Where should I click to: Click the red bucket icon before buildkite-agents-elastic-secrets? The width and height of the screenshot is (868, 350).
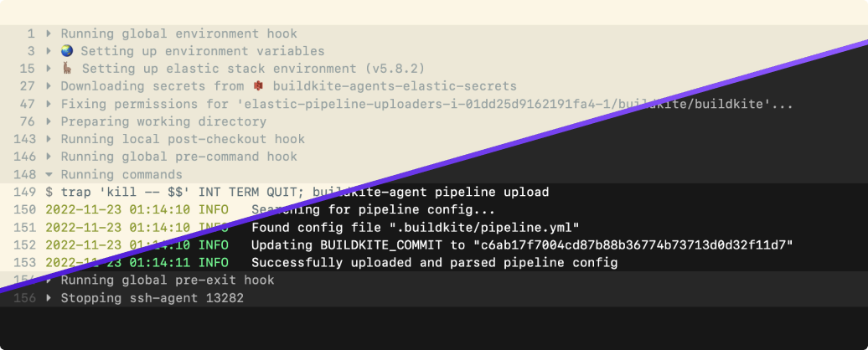[258, 86]
